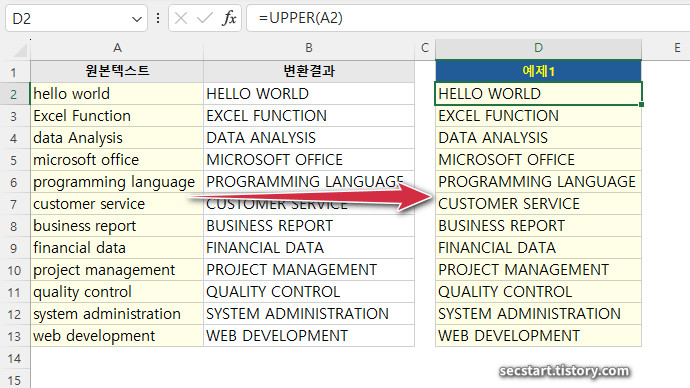Click cell D4 'DATA ANALYSIS'
Image resolution: width=690 pixels, height=388 pixels.
(x=538, y=138)
